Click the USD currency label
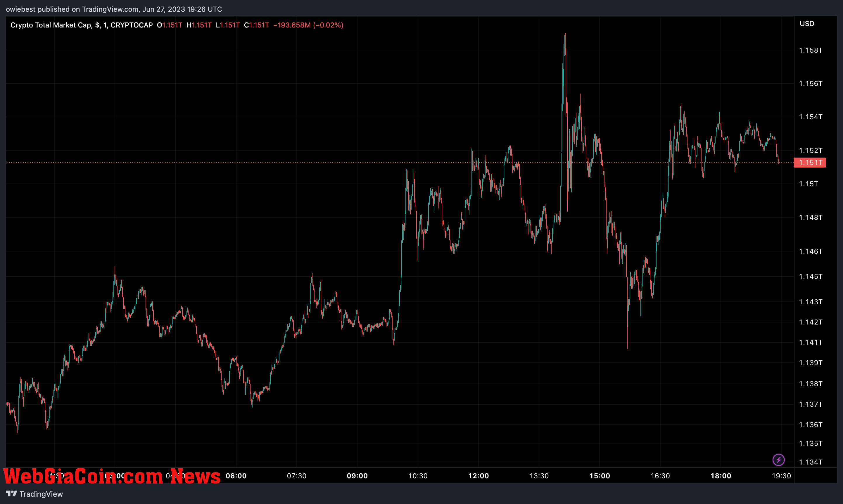Screen dimensions: 843x504 [807, 23]
